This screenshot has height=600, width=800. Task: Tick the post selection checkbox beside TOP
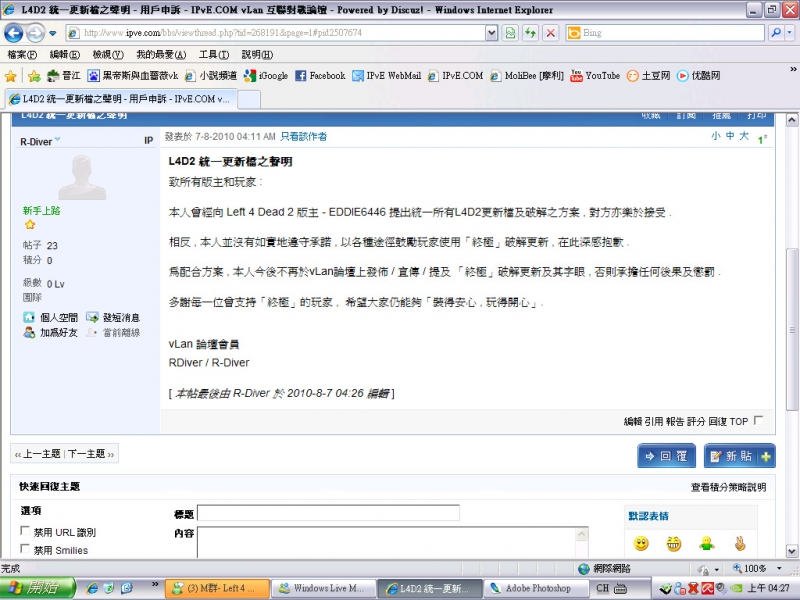[x=759, y=420]
